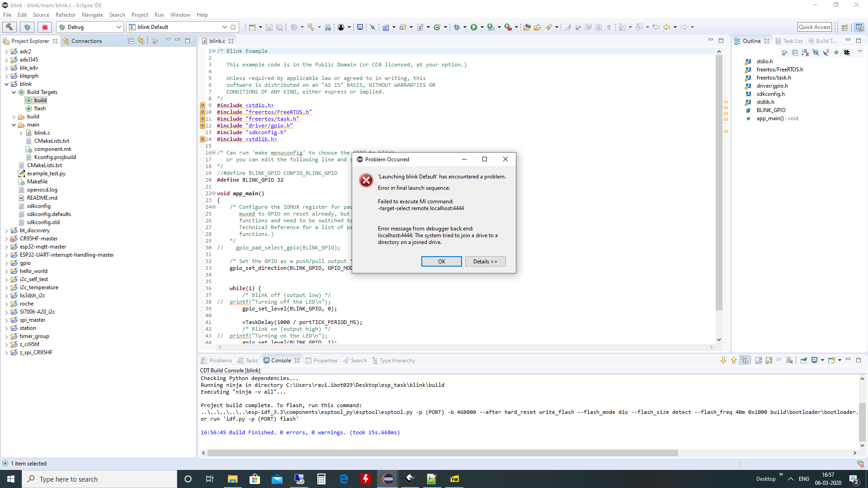Screen dimensions: 868x488
Task: Sort Outline entries alphabetically
Action: pos(805,53)
